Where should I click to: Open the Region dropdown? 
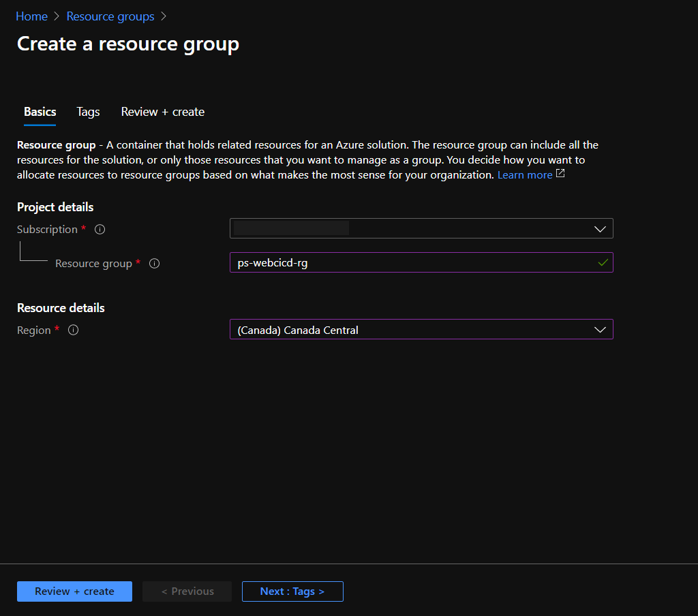point(600,329)
